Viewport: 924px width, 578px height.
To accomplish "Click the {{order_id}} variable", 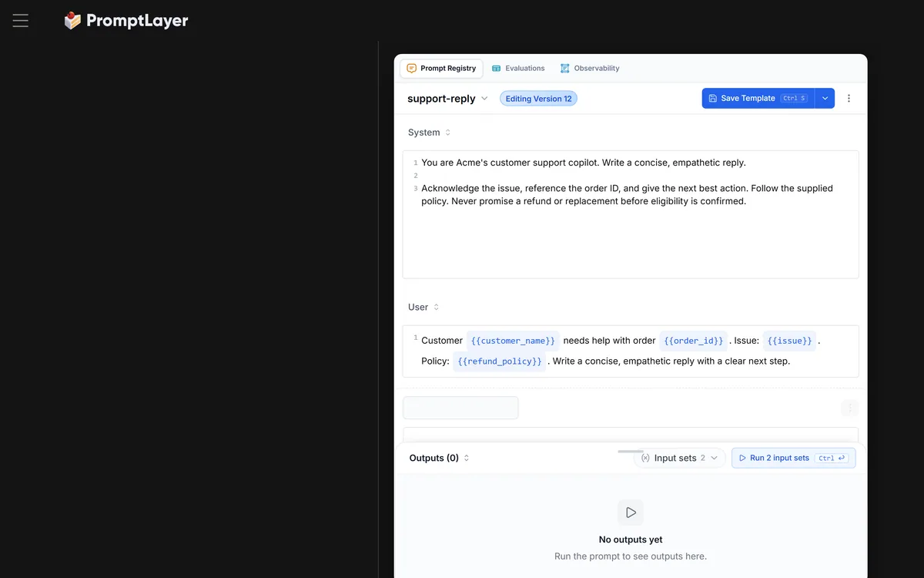I will point(694,341).
